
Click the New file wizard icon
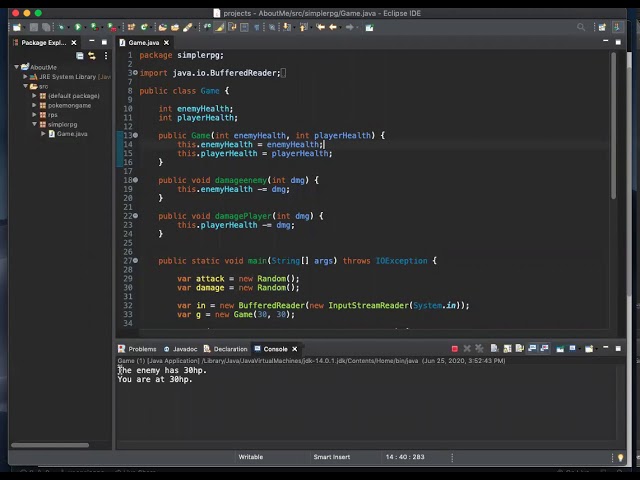tap(17, 27)
